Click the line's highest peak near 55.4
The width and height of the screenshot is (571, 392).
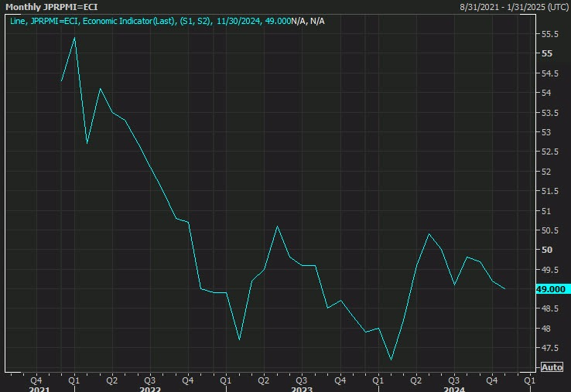coord(74,38)
